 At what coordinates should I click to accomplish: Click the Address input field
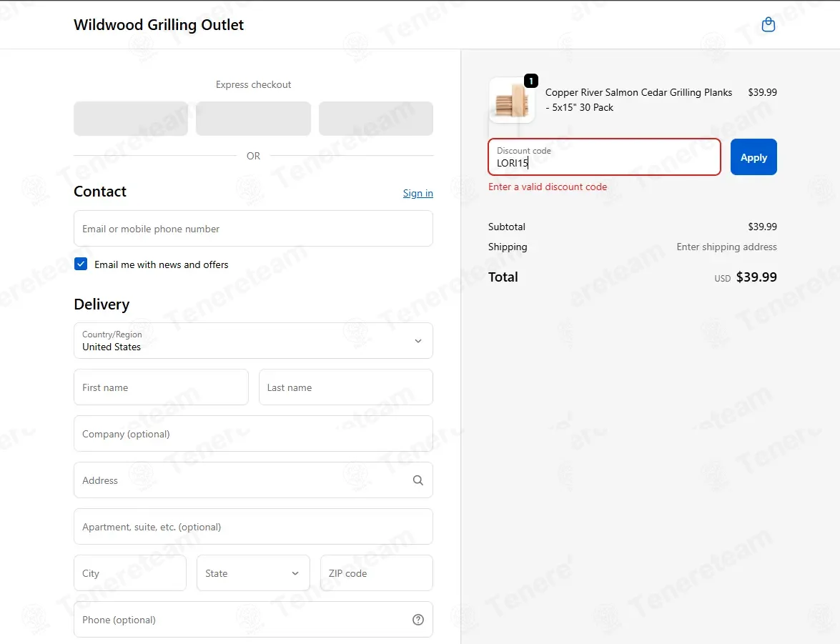coord(253,480)
